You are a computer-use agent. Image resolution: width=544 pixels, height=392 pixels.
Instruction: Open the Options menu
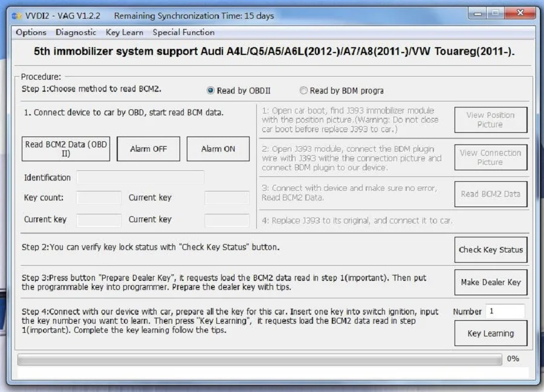click(x=31, y=32)
